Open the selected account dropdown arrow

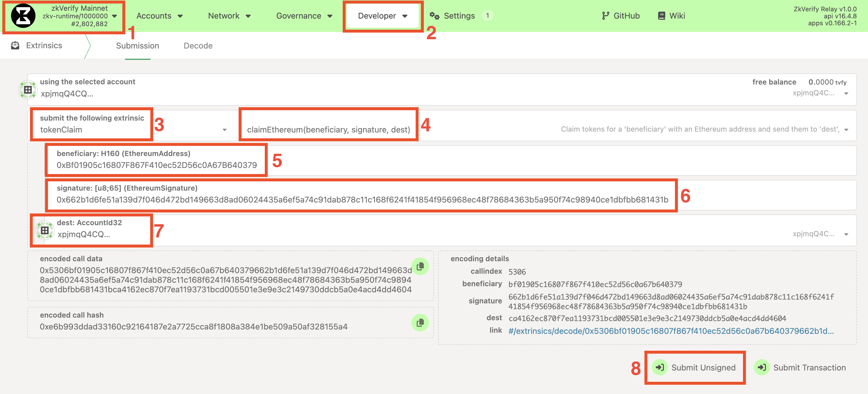coord(846,94)
